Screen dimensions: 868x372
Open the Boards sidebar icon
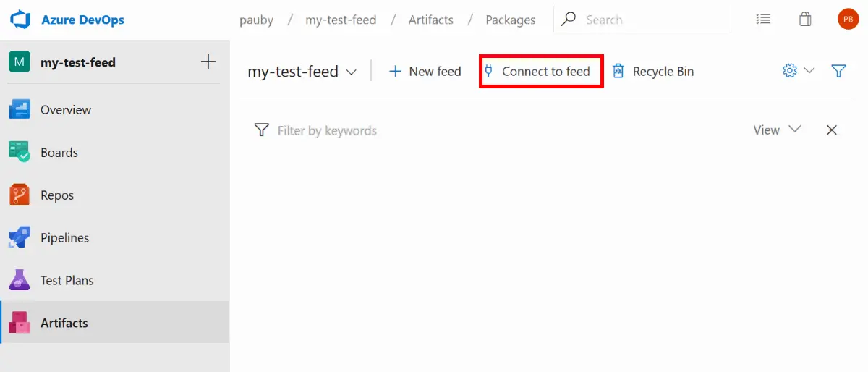[20, 153]
